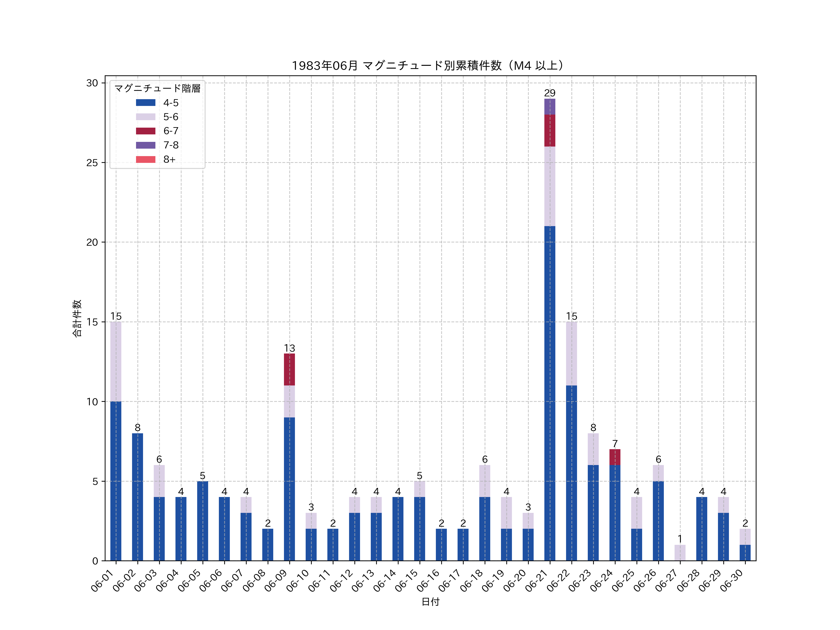Click the 29 label above 06-21 bar

coord(549,93)
